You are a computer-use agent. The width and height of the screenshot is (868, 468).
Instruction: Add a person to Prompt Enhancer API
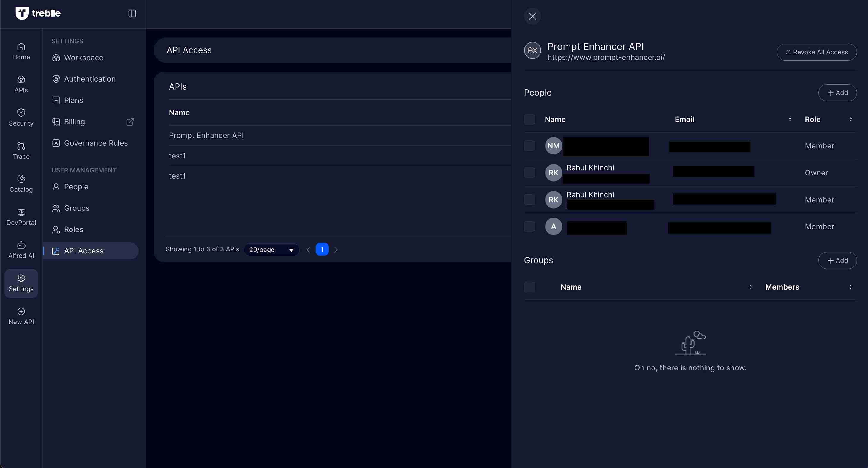click(838, 92)
